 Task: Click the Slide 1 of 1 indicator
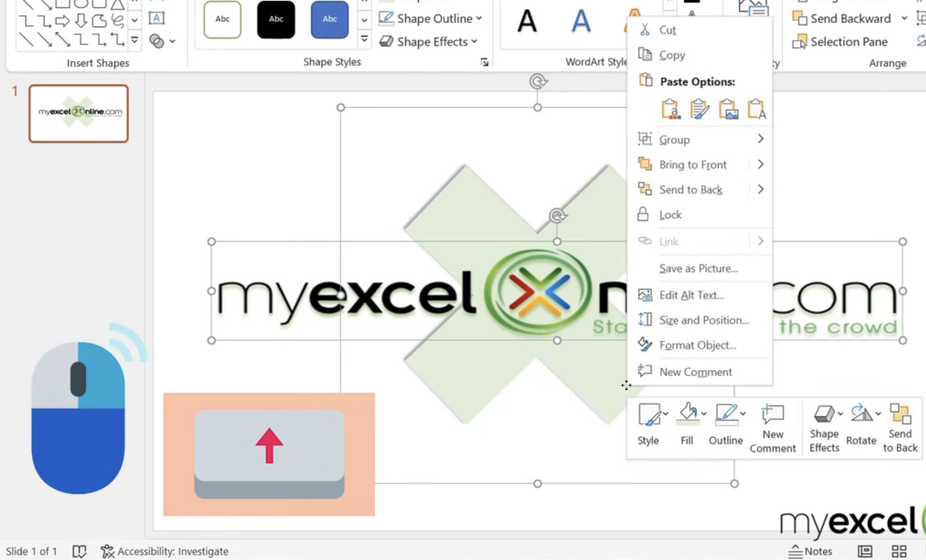tap(31, 551)
